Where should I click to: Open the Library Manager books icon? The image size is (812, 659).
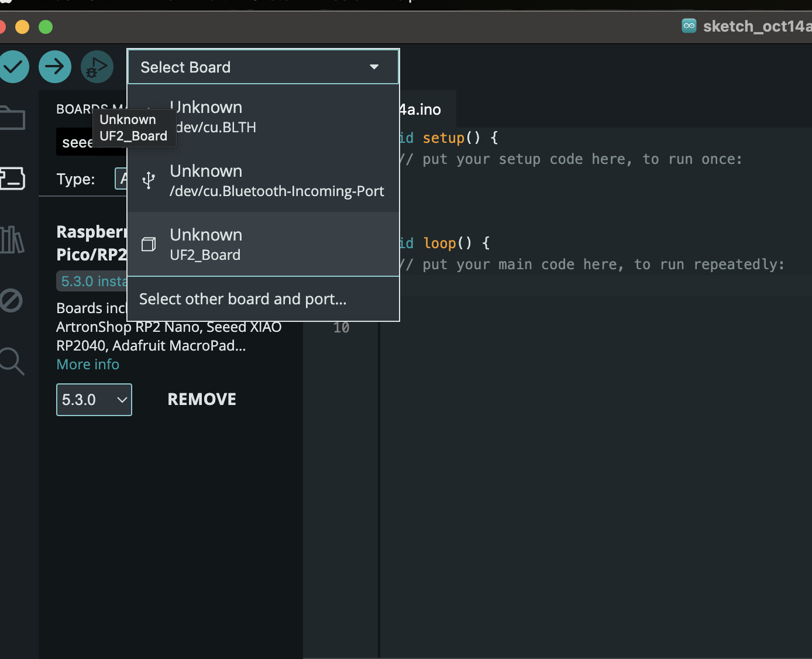tap(12, 240)
